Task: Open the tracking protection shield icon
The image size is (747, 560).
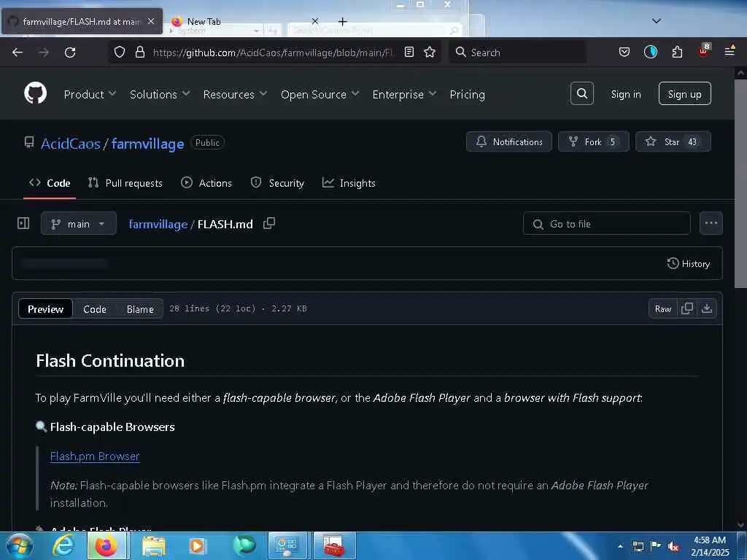Action: [x=120, y=52]
